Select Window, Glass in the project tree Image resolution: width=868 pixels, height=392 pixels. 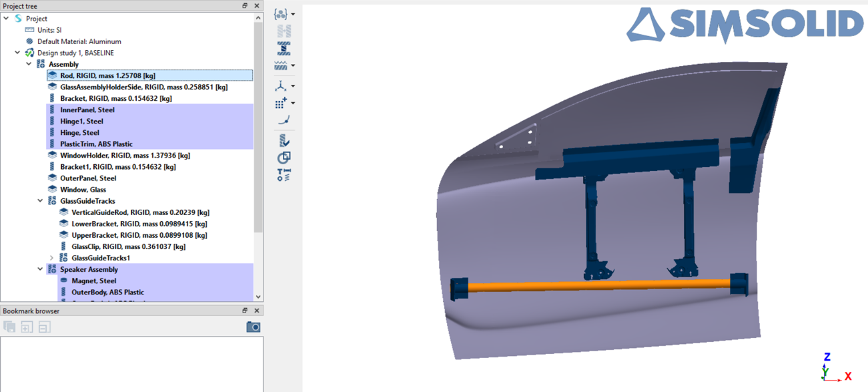[83, 190]
